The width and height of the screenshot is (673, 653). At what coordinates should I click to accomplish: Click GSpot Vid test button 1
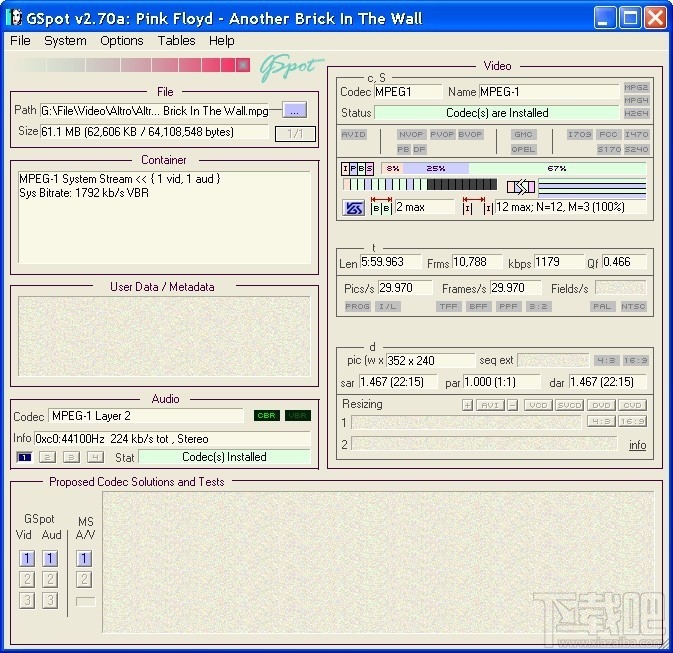(27, 559)
